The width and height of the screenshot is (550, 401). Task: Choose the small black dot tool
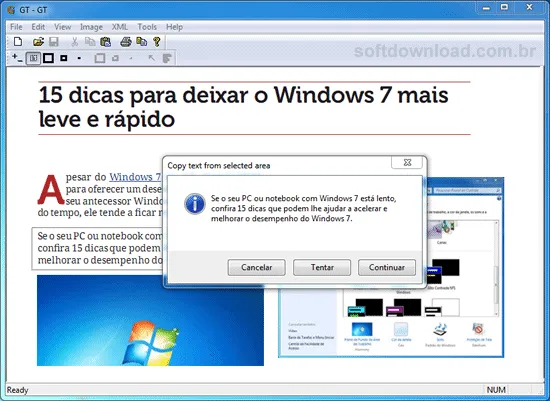click(x=79, y=58)
